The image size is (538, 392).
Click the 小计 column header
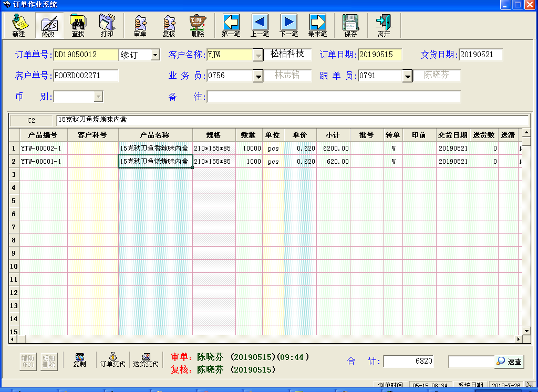[x=333, y=135]
